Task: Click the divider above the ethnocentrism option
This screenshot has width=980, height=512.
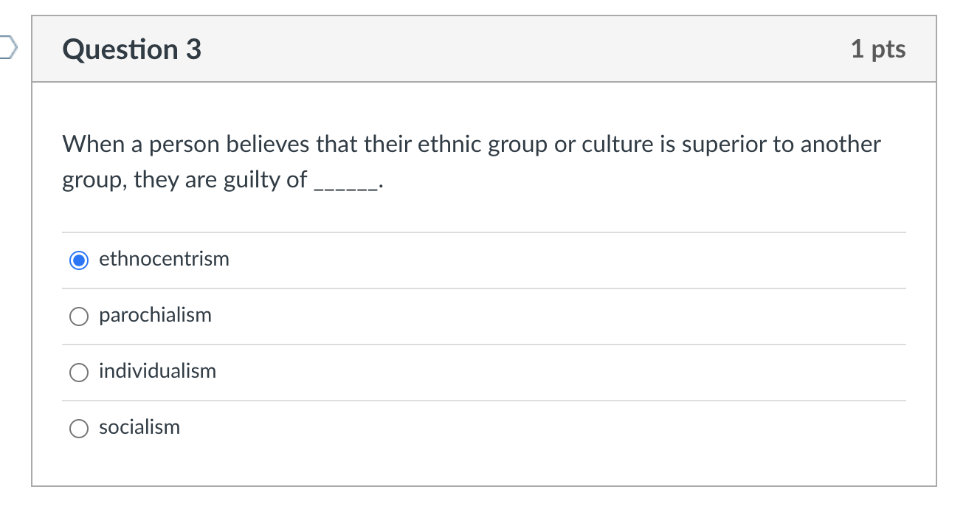Action: (x=483, y=231)
